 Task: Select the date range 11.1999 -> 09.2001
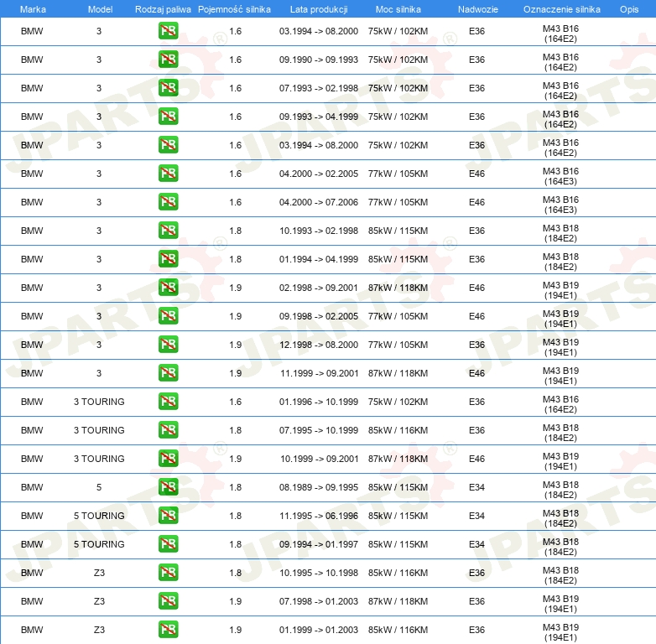[x=320, y=373]
